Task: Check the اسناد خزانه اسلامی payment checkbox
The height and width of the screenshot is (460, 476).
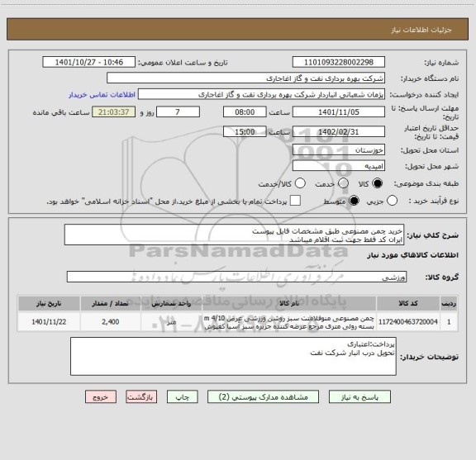Action: coord(295,201)
